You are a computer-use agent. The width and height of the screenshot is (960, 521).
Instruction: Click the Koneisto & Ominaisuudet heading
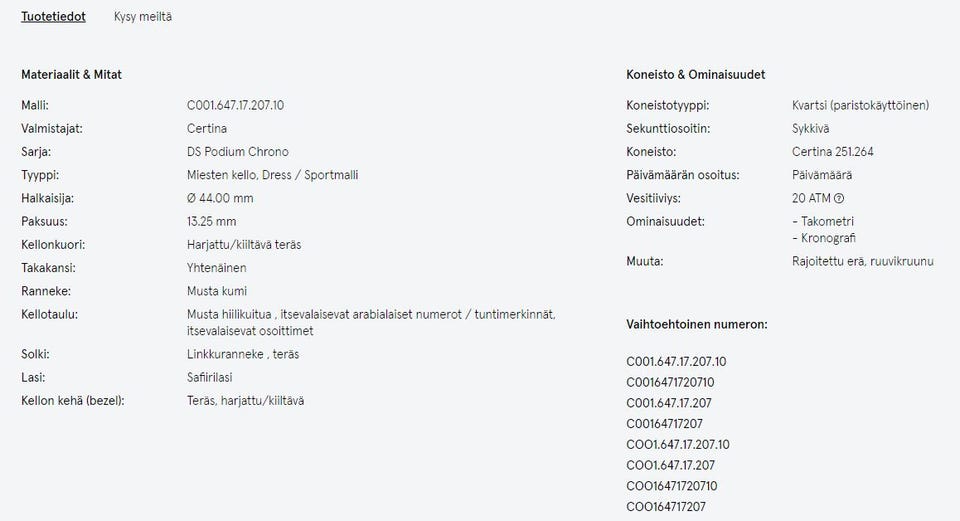pos(696,75)
